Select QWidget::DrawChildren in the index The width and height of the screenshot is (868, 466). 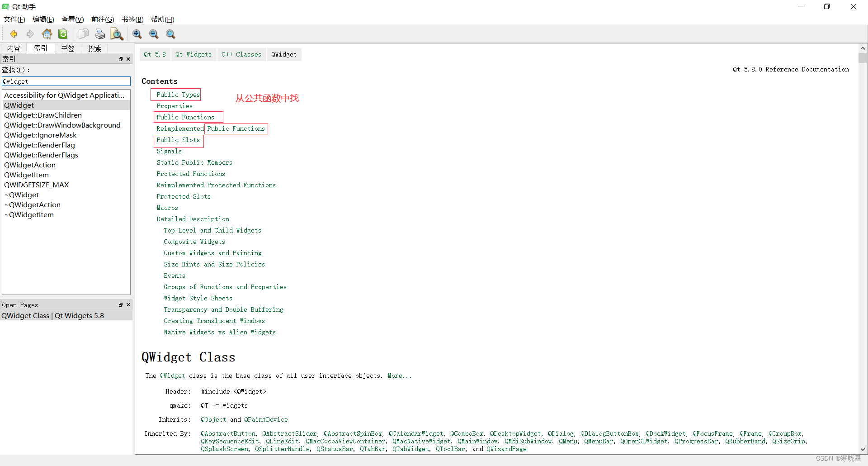(66, 115)
